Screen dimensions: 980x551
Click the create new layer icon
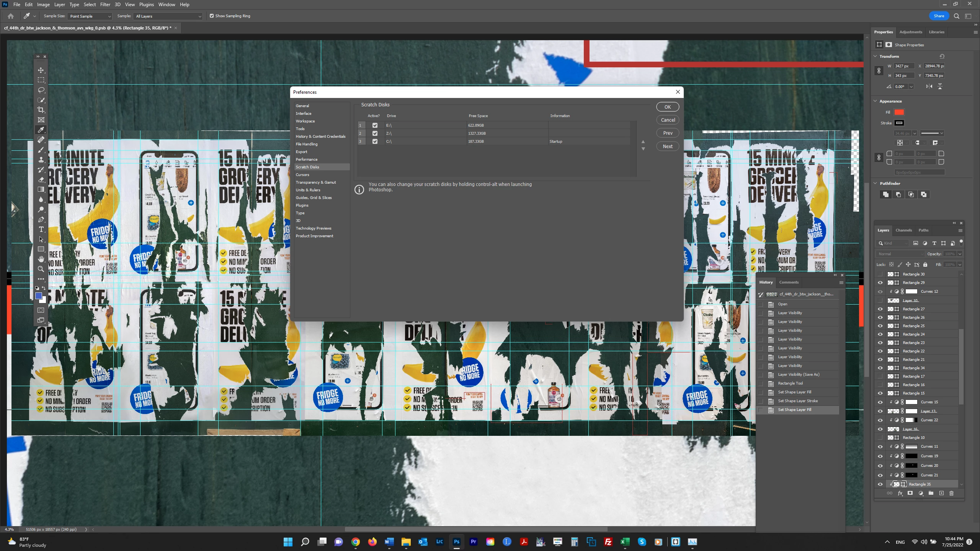coord(941,493)
